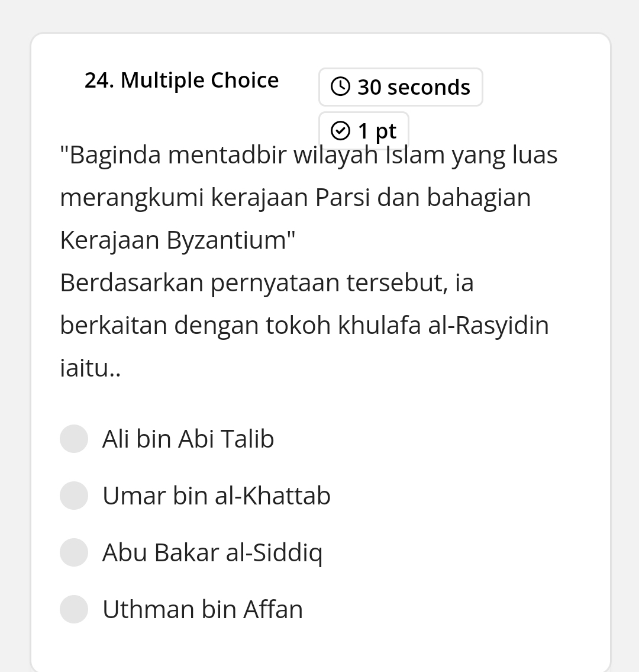This screenshot has width=639, height=672.
Task: Click the word "iaitu.." ending the question
Action: (91, 368)
